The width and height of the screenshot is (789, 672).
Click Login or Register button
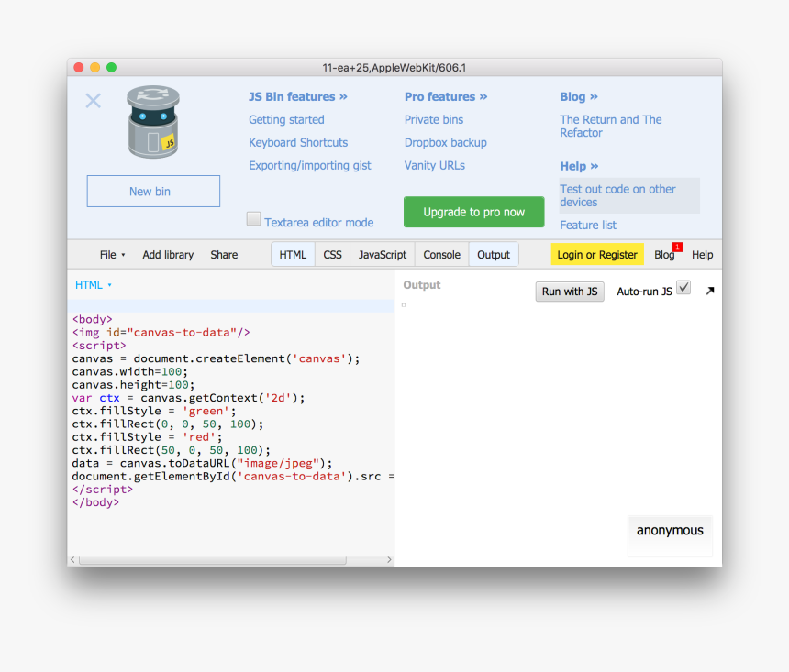[597, 255]
